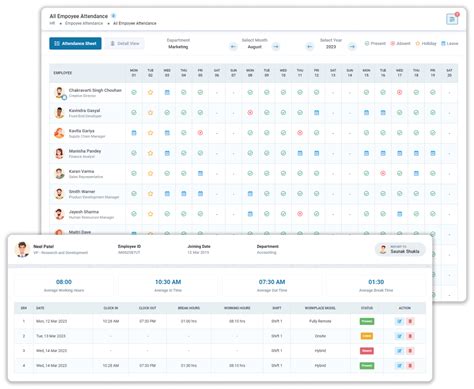Click Jayesh Sharma's leave icon on Mon 08
474x389 pixels.
click(x=250, y=214)
